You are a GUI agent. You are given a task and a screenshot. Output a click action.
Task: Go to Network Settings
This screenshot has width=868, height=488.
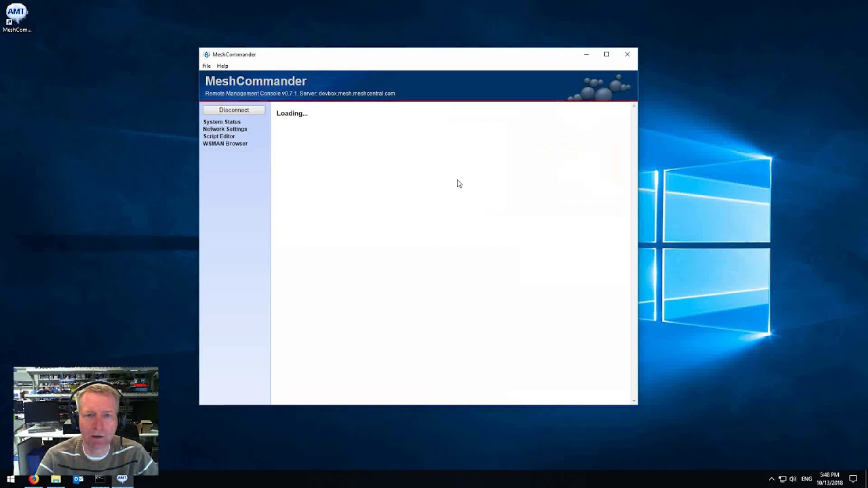[225, 129]
